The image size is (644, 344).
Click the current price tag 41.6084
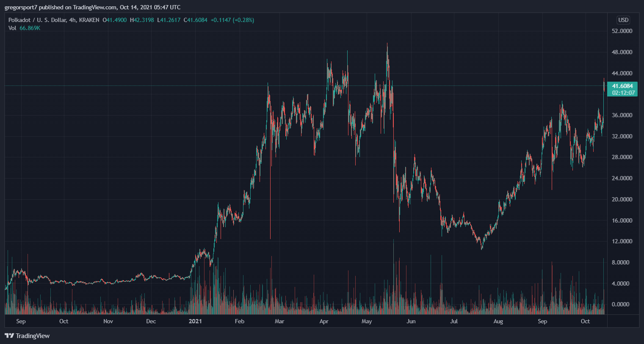622,86
